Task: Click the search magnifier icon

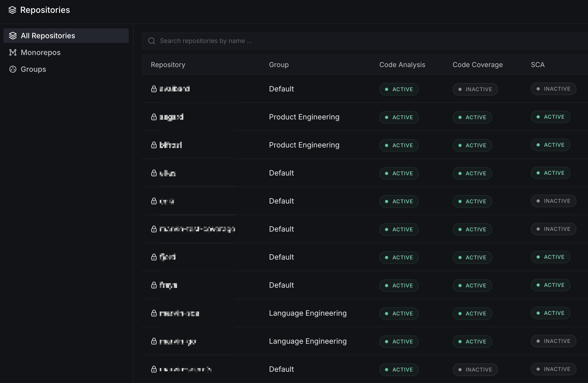Action: 152,41
